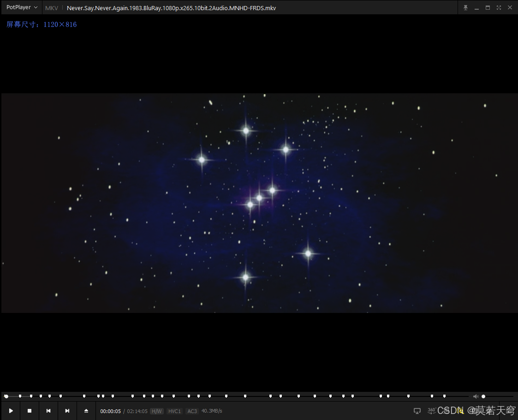Image resolution: width=518 pixels, height=420 pixels.
Task: Jump to the previous file or chapter
Action: click(48, 411)
